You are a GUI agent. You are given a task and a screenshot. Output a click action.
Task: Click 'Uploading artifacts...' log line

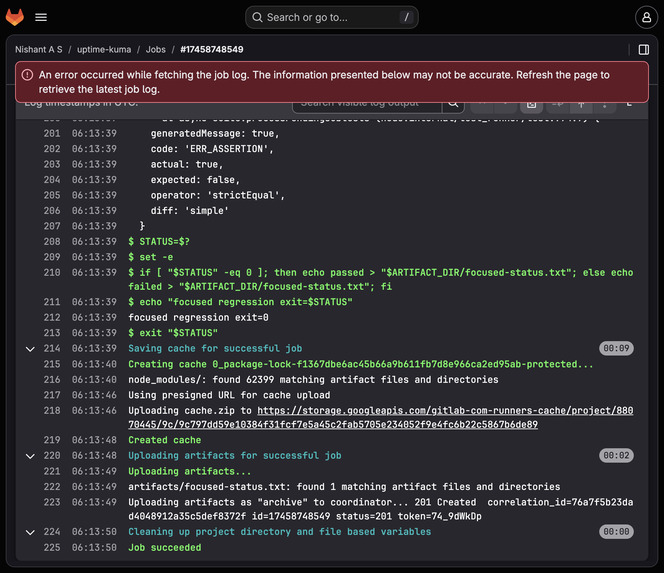click(x=190, y=471)
